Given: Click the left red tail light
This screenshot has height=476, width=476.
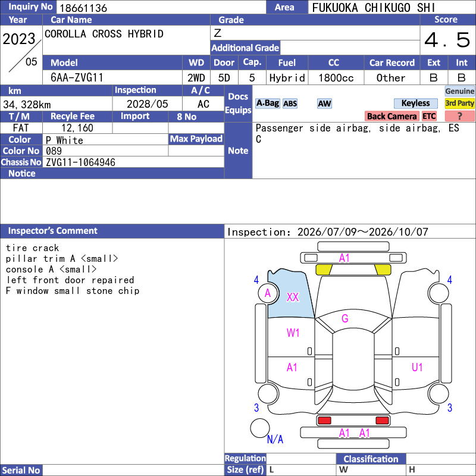Looking at the screenshot, I should click(324, 421).
